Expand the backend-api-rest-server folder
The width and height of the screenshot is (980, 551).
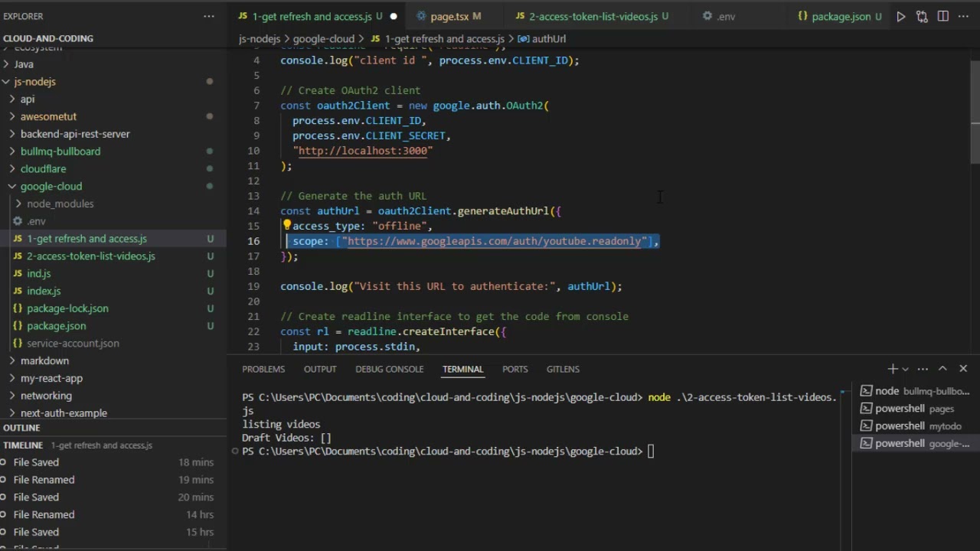click(113, 134)
